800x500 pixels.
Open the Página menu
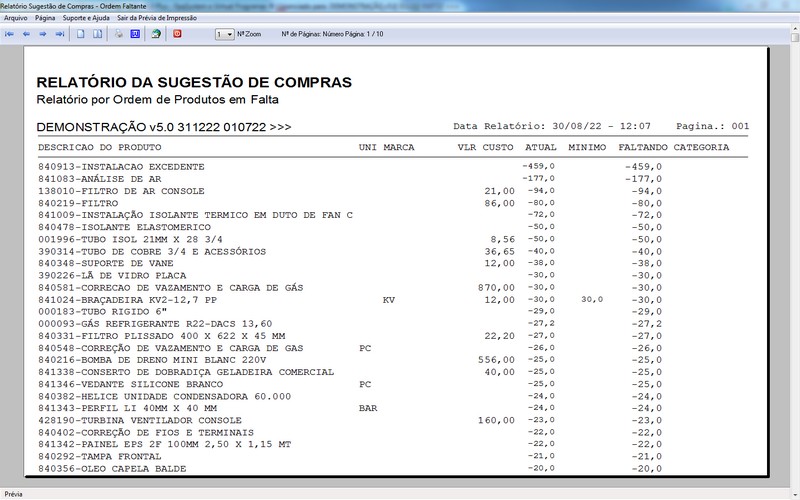coord(45,18)
